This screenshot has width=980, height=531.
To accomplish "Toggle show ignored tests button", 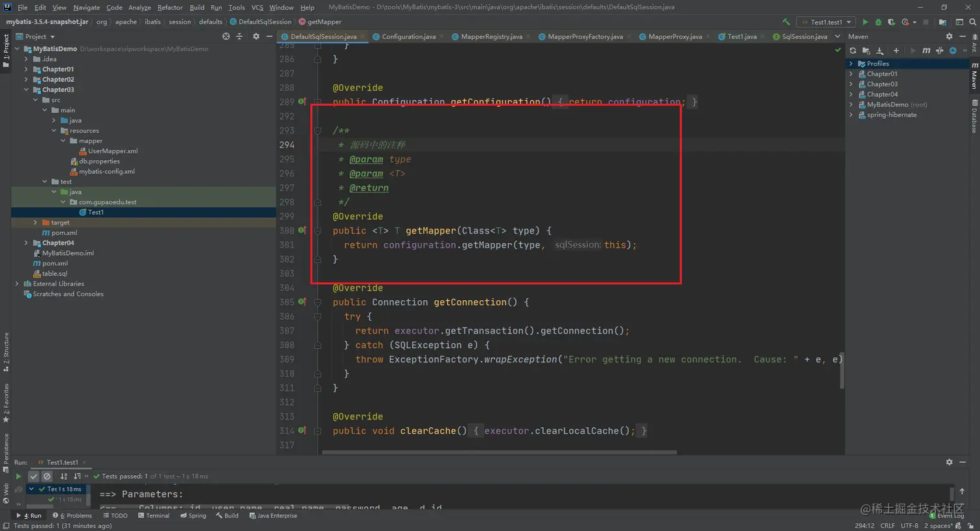I will tap(47, 477).
